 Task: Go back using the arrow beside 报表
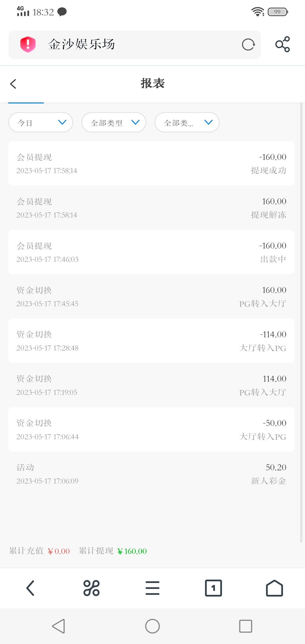[x=13, y=84]
